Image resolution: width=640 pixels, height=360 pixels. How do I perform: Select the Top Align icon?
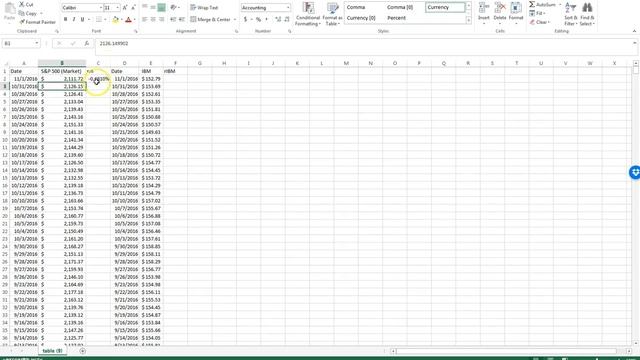[145, 7]
